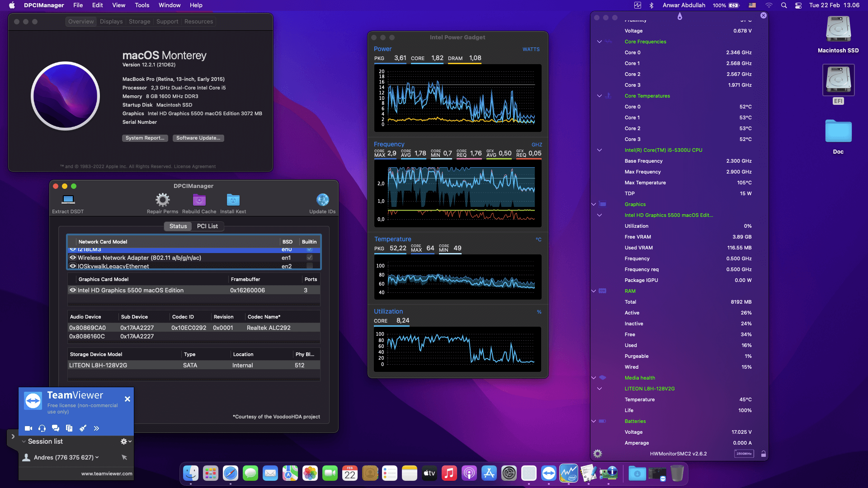Open Intel Power Gadget in the Dock
The image size is (868, 488).
point(569,474)
